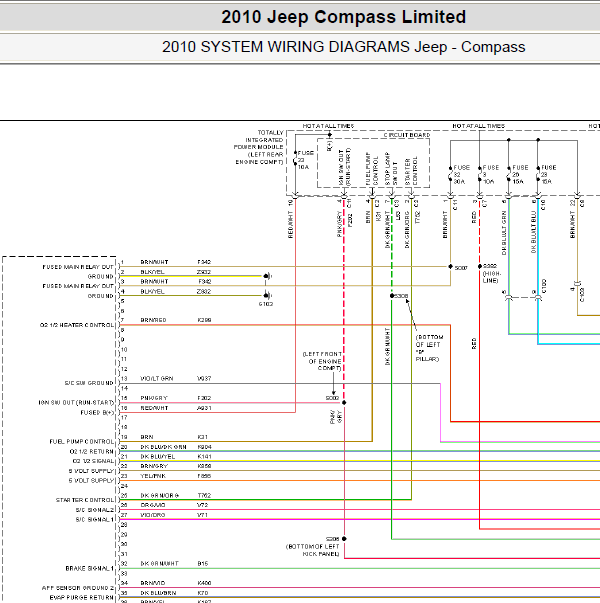Click the vertical "DK BLU/LT BLU" wire label
The width and height of the screenshot is (600, 603).
tap(533, 232)
